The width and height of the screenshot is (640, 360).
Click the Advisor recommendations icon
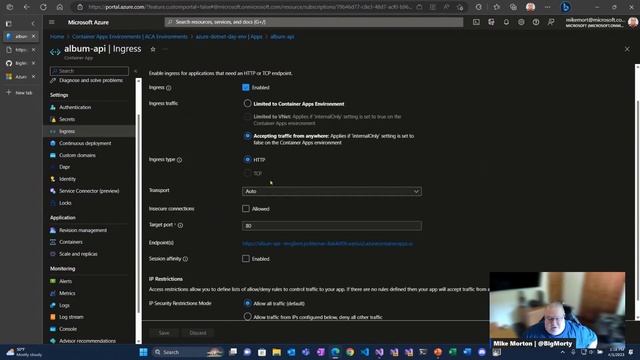pyautogui.click(x=53, y=341)
